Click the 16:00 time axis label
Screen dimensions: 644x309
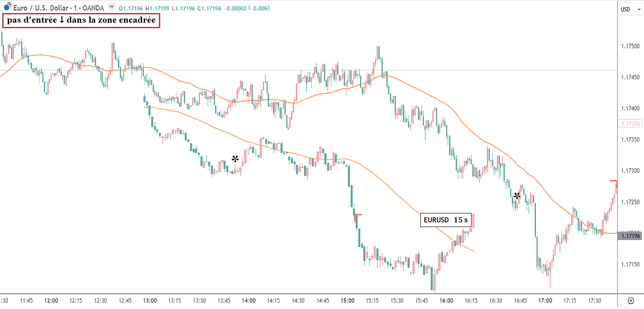coord(446,300)
